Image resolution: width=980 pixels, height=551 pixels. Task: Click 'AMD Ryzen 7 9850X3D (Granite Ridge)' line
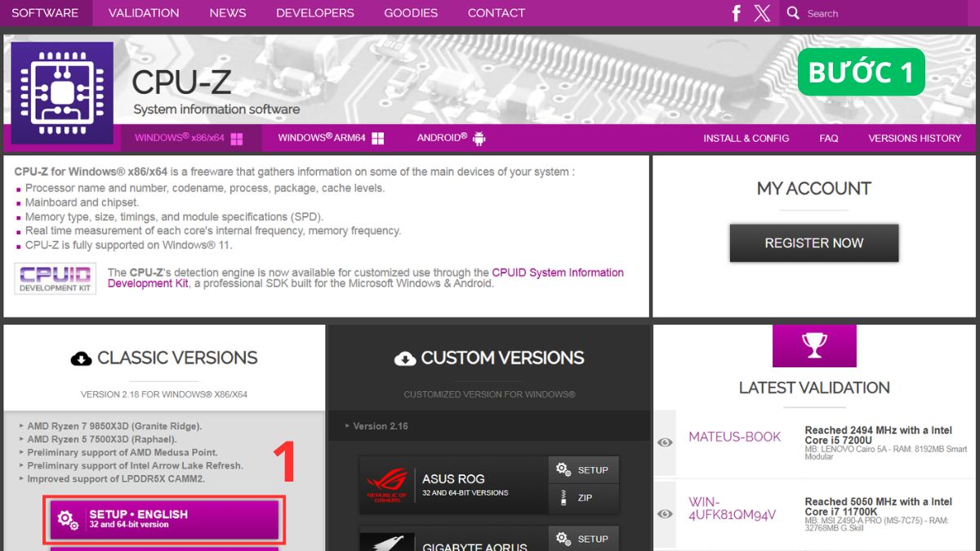point(114,426)
